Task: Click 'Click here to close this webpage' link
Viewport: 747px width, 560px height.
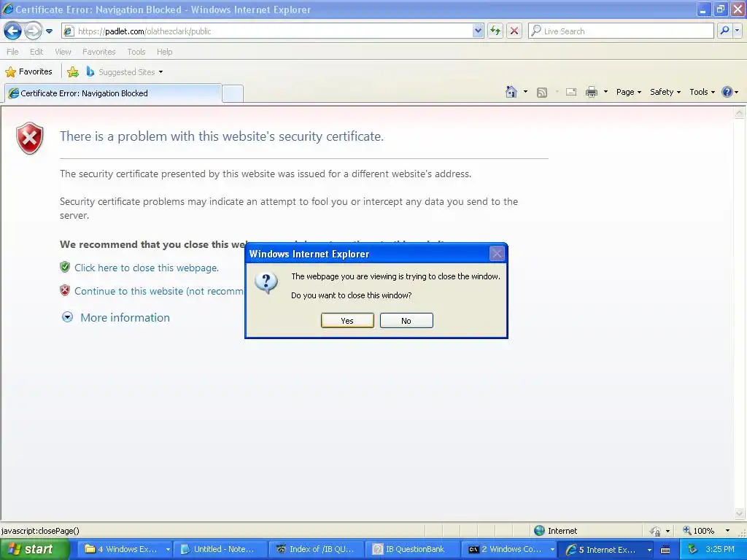Action: pyautogui.click(x=146, y=268)
